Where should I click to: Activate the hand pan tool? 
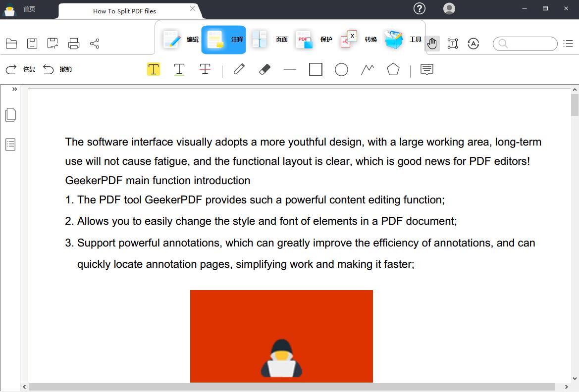[x=432, y=44]
